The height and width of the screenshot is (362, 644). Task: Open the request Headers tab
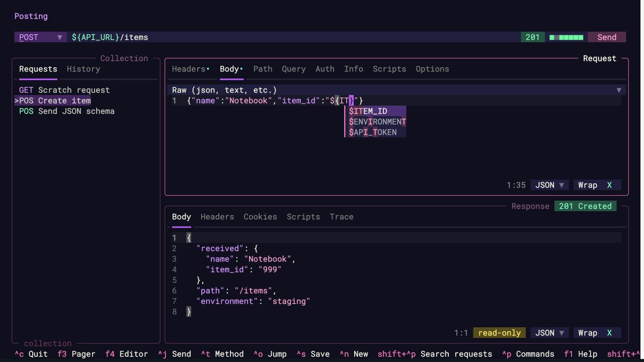(191, 69)
